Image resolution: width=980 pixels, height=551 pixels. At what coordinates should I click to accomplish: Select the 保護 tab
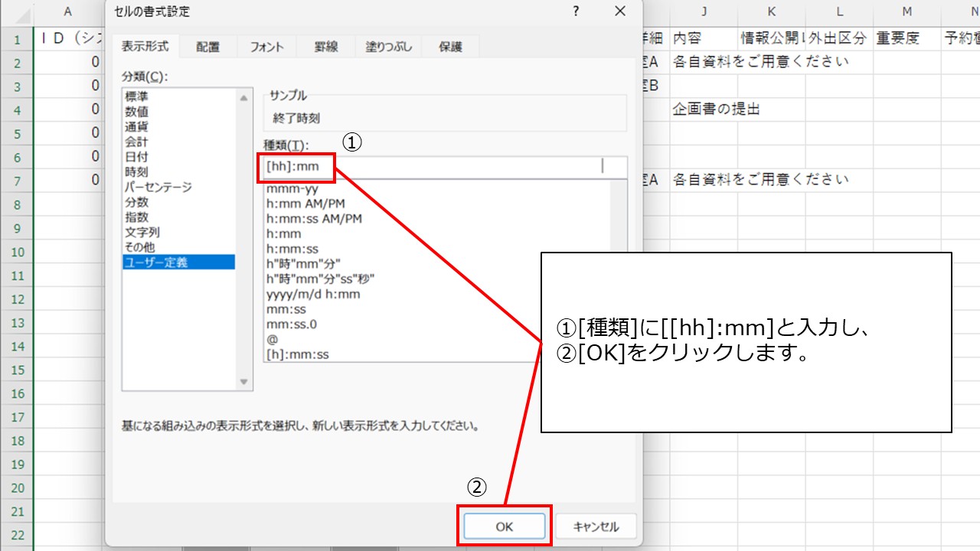(x=451, y=47)
